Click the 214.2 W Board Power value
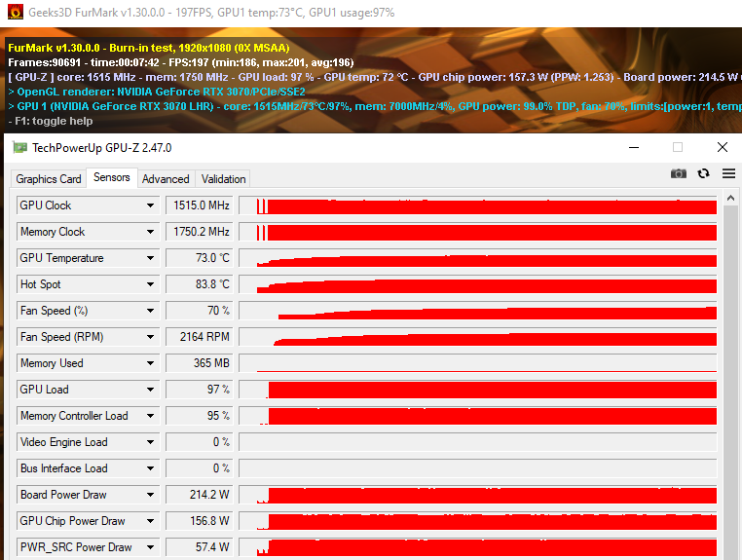This screenshot has height=560, width=742. tap(200, 495)
